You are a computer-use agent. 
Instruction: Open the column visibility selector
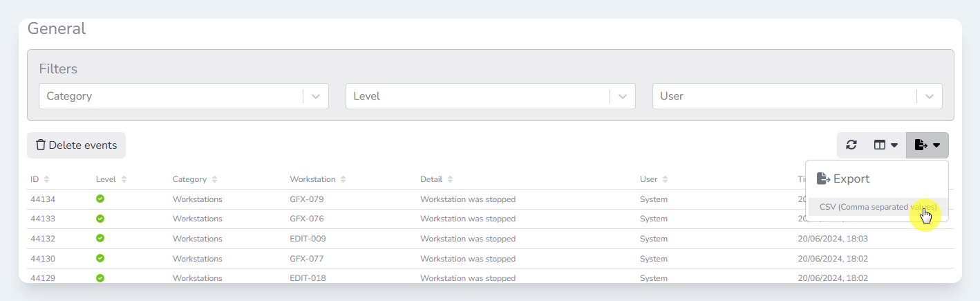(x=885, y=145)
